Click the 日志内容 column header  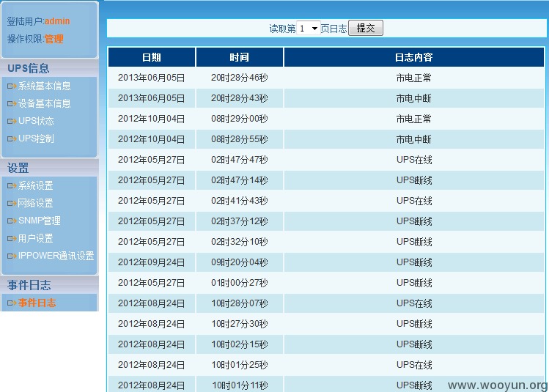coord(414,57)
